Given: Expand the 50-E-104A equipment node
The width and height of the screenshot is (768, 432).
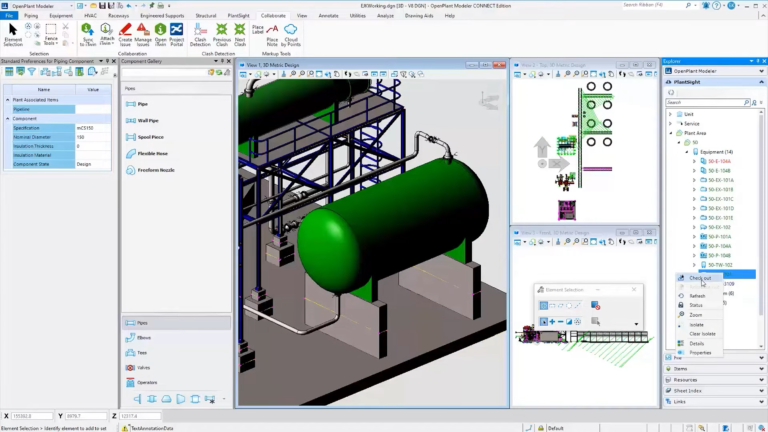Looking at the screenshot, I should 694,161.
